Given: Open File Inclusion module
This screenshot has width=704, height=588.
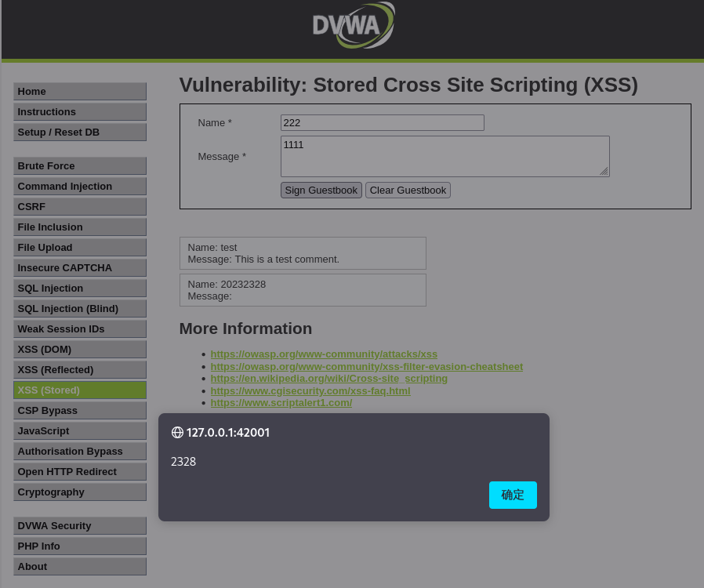Looking at the screenshot, I should click(x=80, y=227).
